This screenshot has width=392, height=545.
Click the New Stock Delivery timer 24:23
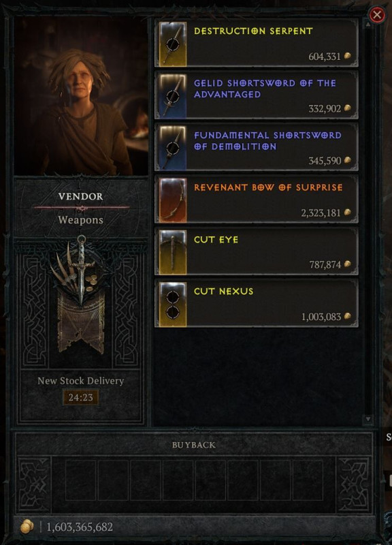click(x=80, y=397)
